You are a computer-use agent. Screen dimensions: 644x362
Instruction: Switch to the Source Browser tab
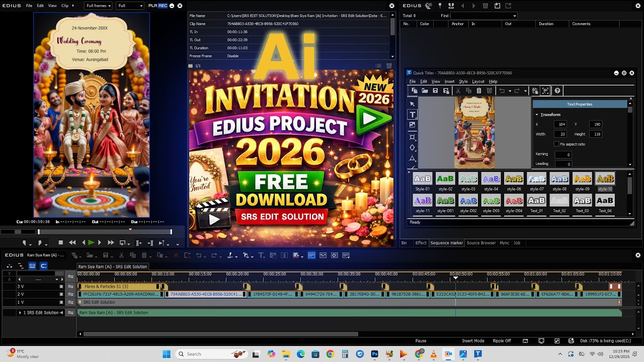(x=481, y=243)
